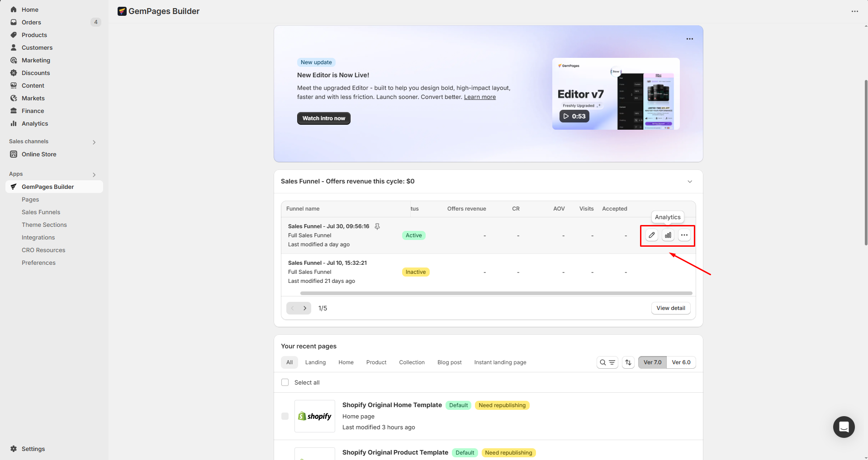Screen dimensions: 868x460
Task: Open the Learn more link
Action: click(x=479, y=97)
